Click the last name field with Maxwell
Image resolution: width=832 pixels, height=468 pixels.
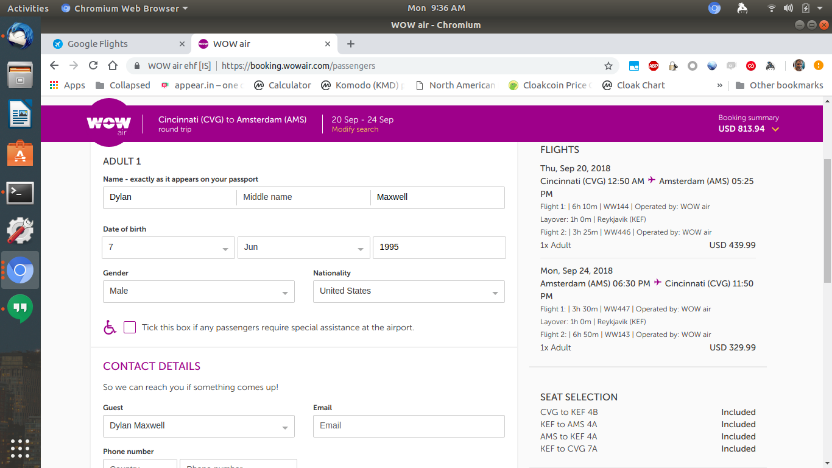coord(437,197)
